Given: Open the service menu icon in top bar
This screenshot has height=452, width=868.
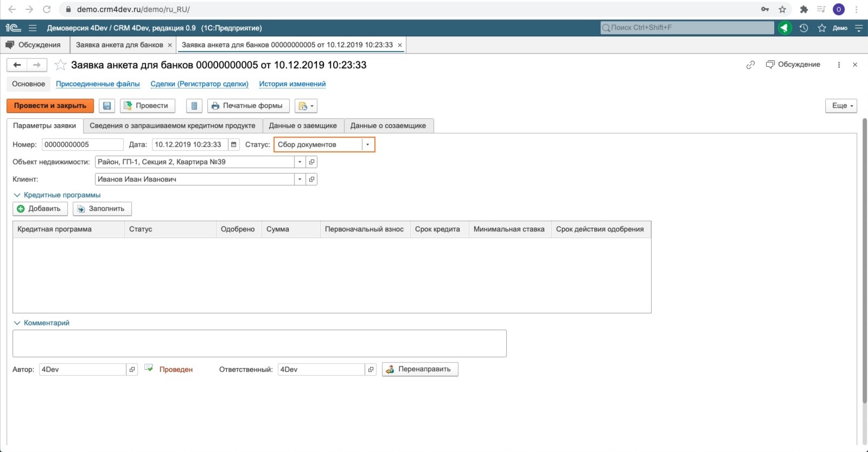Looking at the screenshot, I should pos(859,28).
